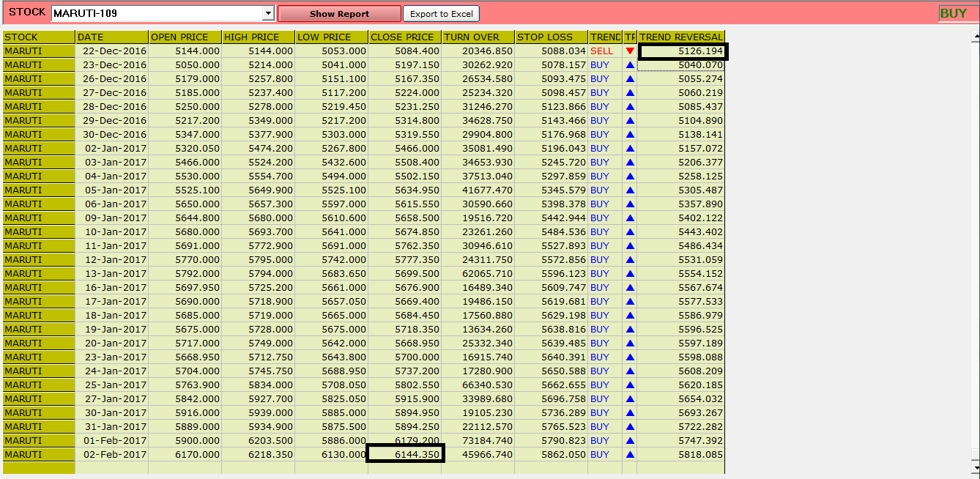Click the STOP LOSS column header
The image size is (980, 479).
tap(552, 37)
